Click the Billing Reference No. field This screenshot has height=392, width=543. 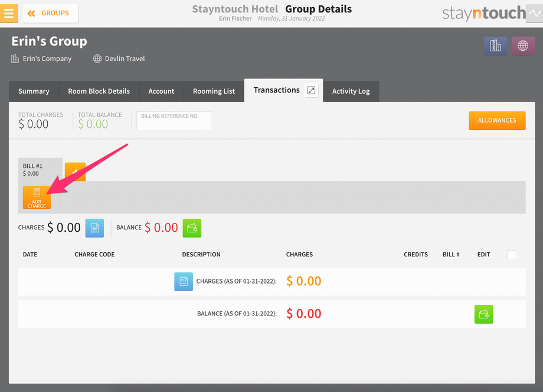(x=174, y=120)
